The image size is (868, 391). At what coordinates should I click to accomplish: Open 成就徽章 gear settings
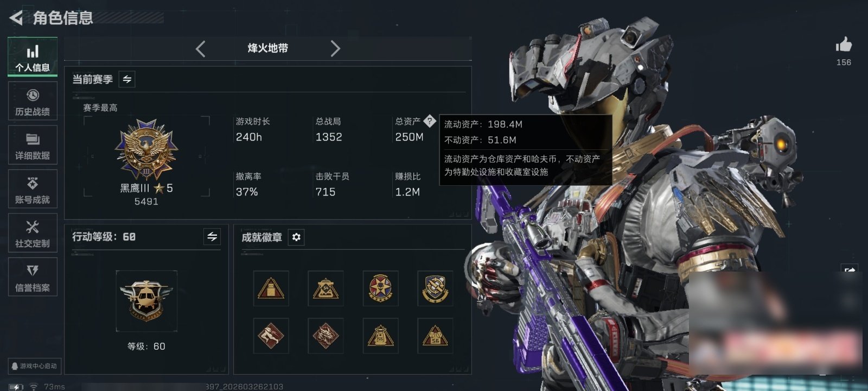pos(296,237)
